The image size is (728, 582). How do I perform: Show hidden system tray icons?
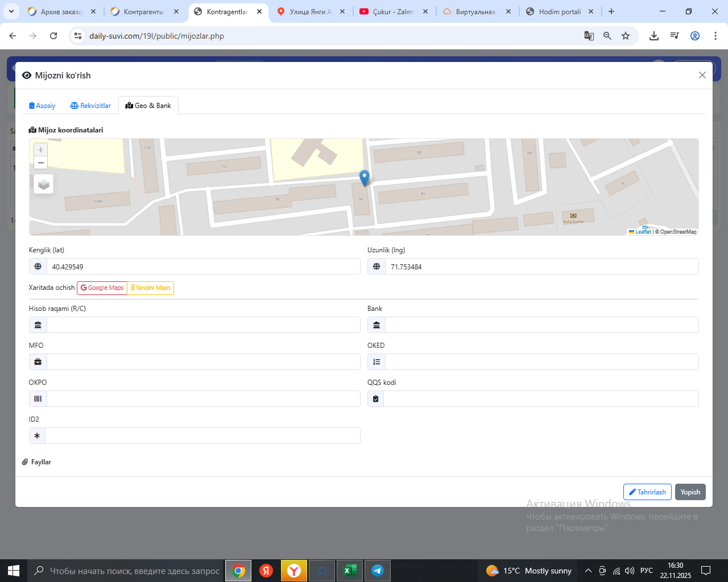[588, 571]
